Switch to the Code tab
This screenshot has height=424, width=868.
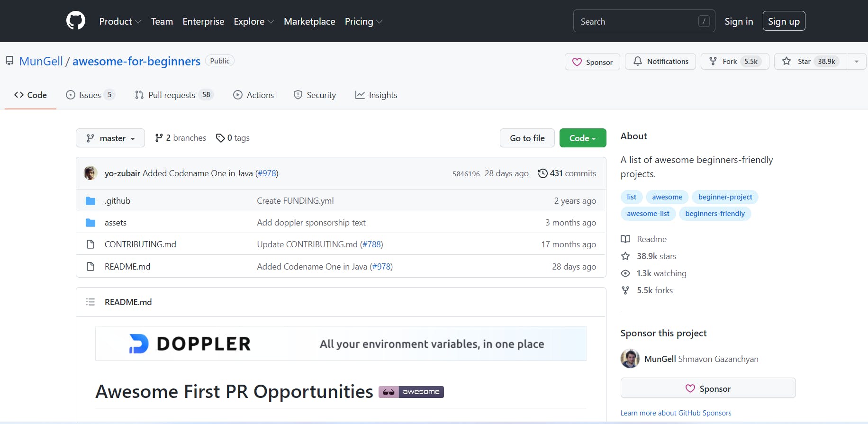pyautogui.click(x=30, y=95)
